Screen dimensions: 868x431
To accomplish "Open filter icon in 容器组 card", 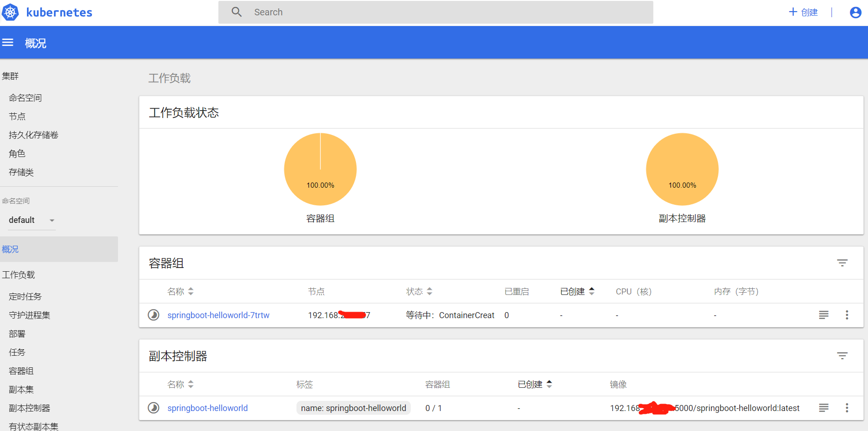I will pos(842,263).
